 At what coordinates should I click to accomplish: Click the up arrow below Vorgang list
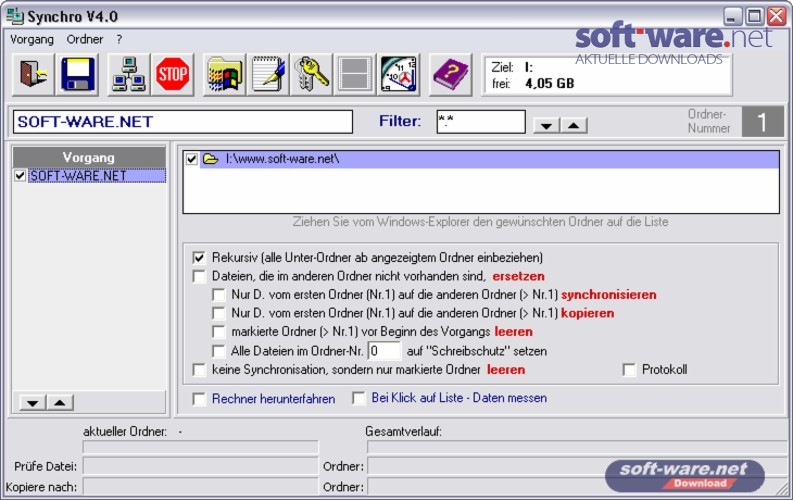pyautogui.click(x=60, y=403)
